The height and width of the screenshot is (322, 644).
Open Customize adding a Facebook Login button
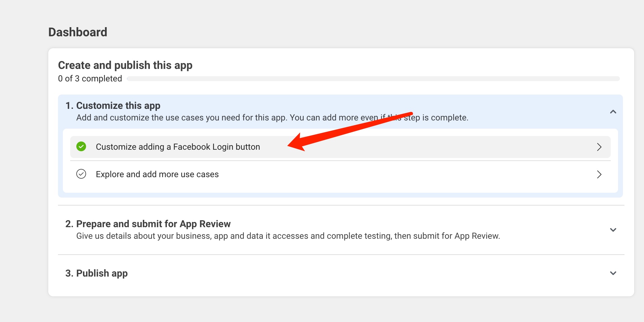pyautogui.click(x=340, y=147)
